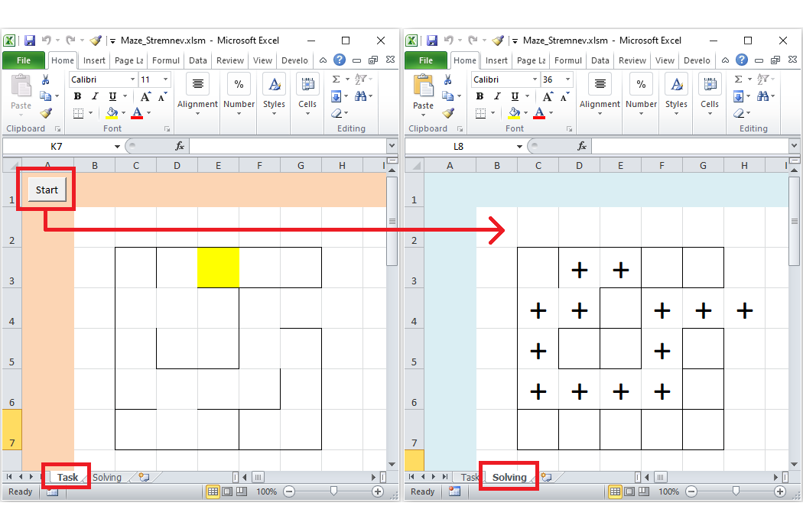Click Help question mark in left window

click(x=339, y=60)
